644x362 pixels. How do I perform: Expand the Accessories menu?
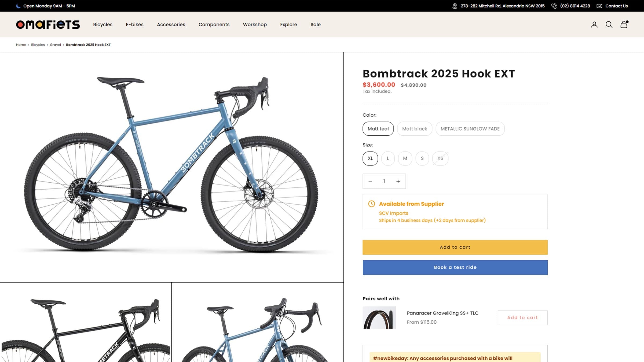click(x=171, y=25)
